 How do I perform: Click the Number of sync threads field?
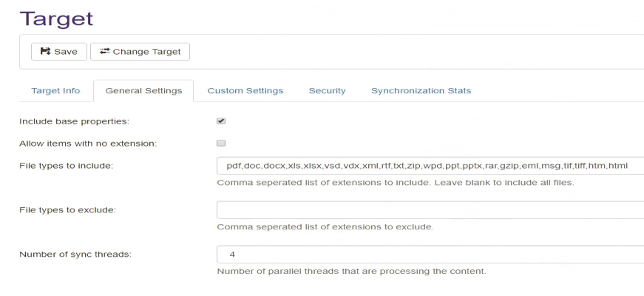click(x=429, y=255)
